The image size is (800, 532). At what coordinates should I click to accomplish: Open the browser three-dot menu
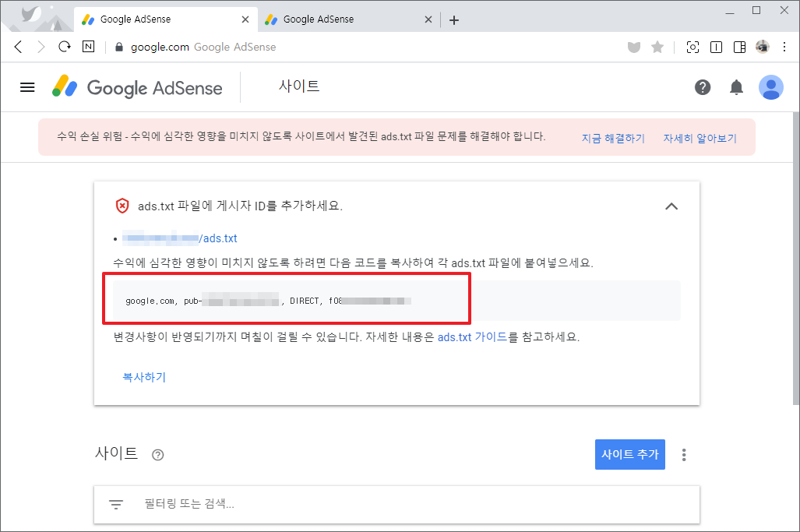(x=784, y=47)
